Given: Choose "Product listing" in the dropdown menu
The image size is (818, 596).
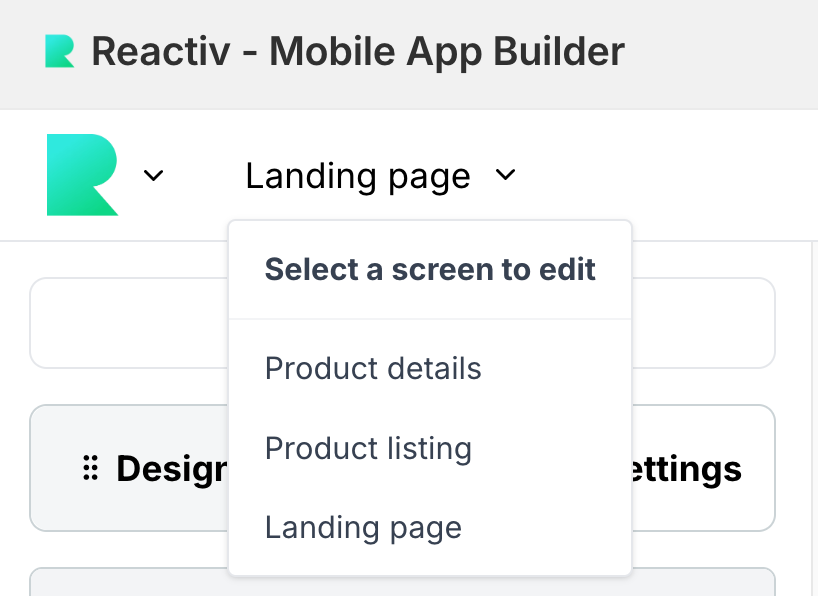Looking at the screenshot, I should click(368, 448).
